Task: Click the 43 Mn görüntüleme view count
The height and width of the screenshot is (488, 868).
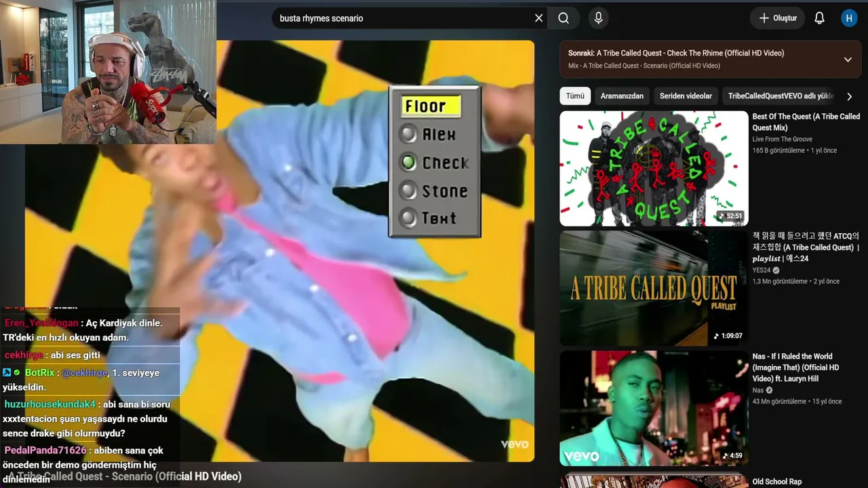Action: [x=779, y=401]
